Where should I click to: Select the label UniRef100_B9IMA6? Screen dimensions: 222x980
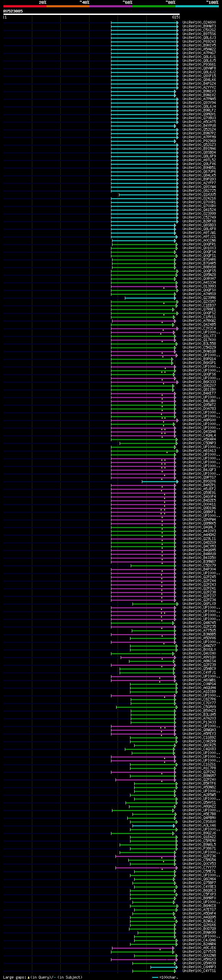(x=199, y=149)
